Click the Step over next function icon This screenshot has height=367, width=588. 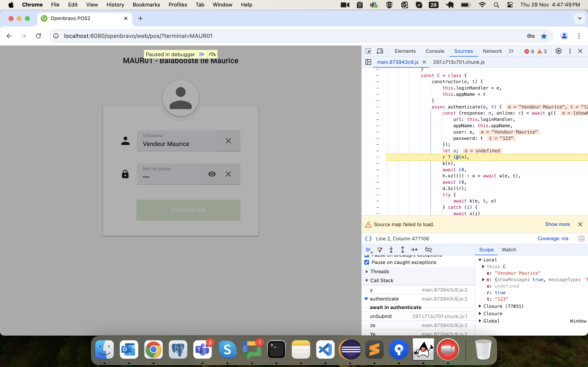click(x=380, y=250)
